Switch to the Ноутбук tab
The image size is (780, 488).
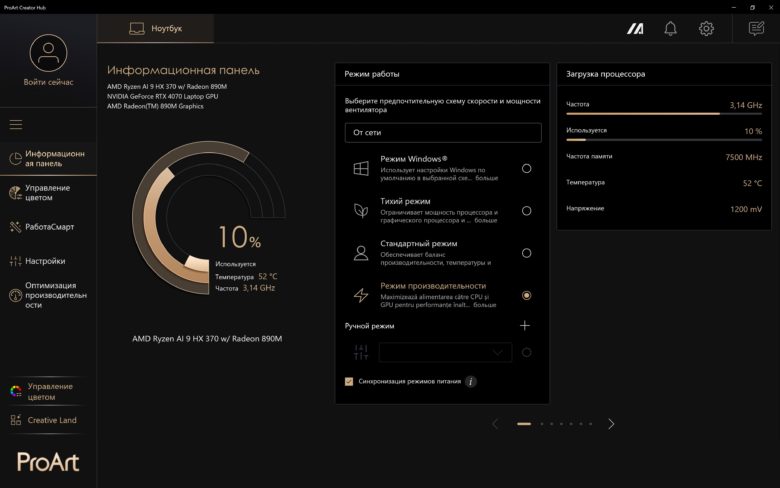[156, 28]
